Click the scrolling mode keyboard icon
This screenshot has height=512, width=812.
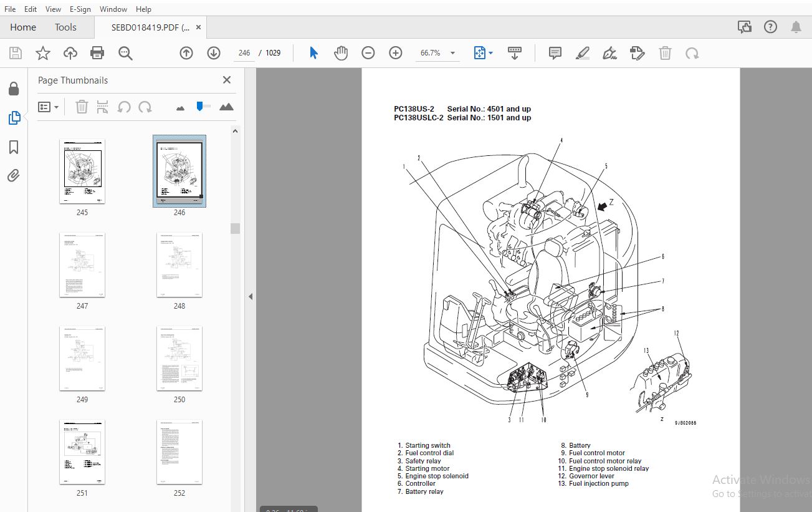515,53
